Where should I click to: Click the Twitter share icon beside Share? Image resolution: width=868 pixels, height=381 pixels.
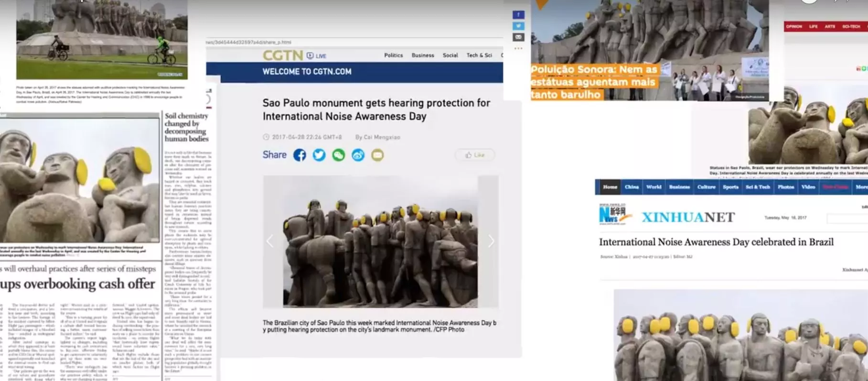[x=319, y=155]
